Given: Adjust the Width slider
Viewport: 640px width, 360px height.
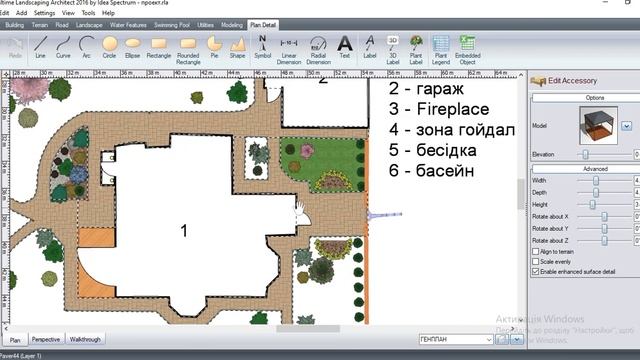Looking at the screenshot, I should [596, 180].
